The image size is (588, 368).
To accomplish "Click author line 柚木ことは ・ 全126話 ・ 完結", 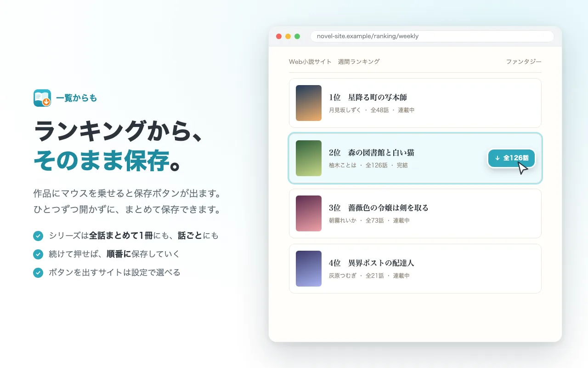I will click(x=368, y=166).
